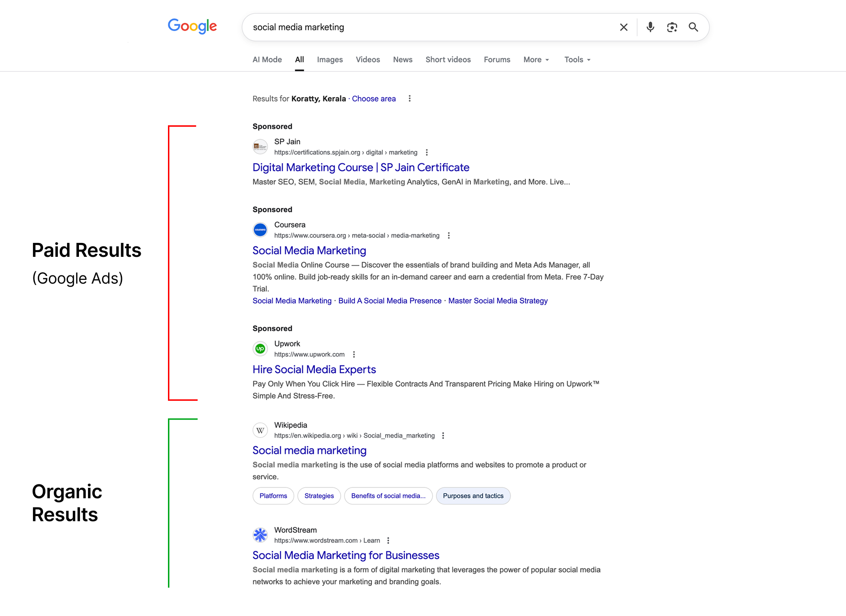
Task: Click the Upwork favicon
Action: click(x=260, y=349)
